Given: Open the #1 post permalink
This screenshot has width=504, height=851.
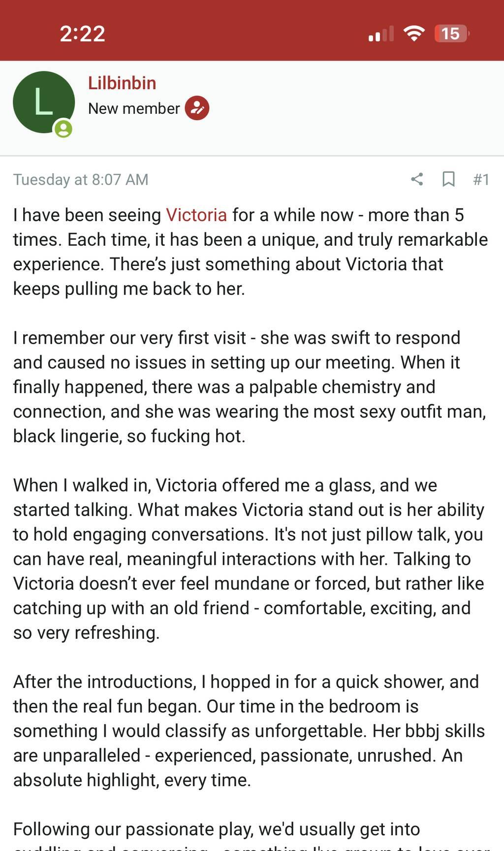Looking at the screenshot, I should click(481, 179).
